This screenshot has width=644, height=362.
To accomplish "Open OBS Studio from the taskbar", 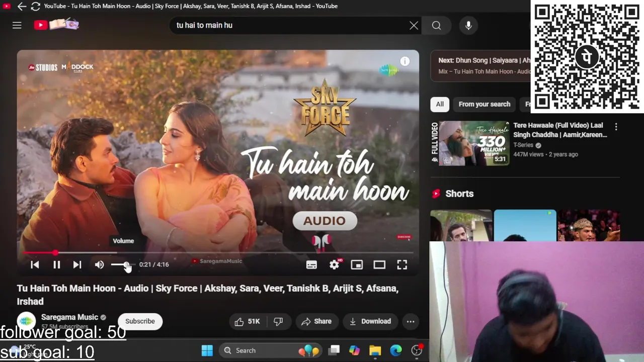I will (417, 350).
